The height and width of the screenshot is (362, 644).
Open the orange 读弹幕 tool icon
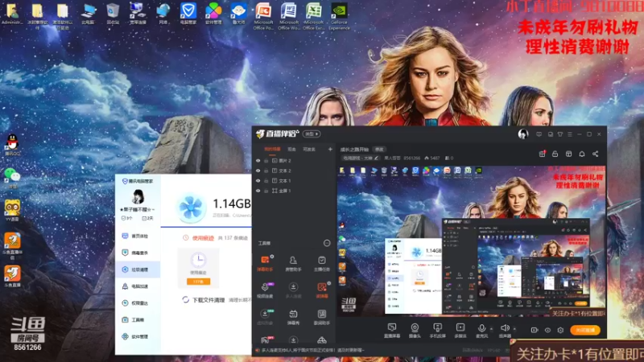(321, 290)
